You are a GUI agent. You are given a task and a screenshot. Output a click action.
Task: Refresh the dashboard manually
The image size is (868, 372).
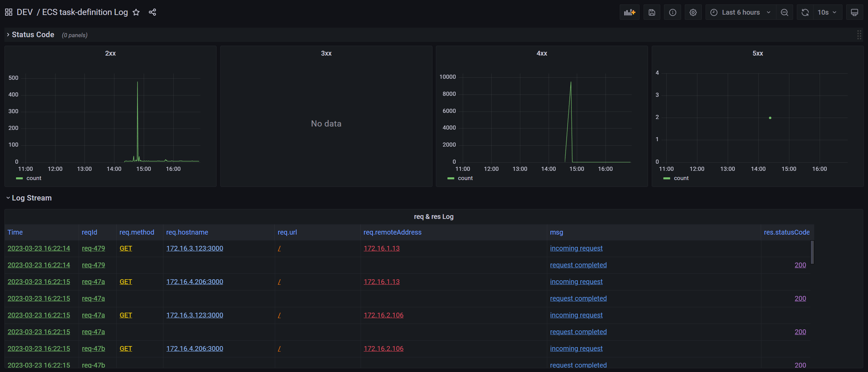click(x=804, y=12)
